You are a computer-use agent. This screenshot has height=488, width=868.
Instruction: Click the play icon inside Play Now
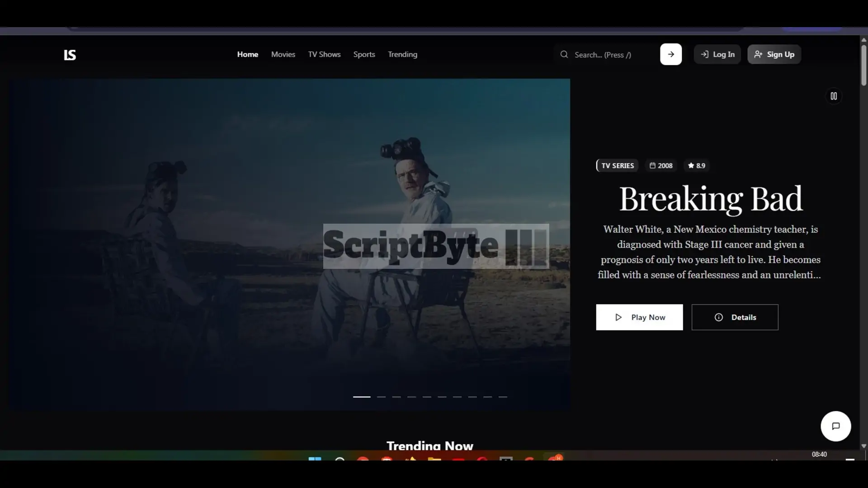click(x=619, y=317)
